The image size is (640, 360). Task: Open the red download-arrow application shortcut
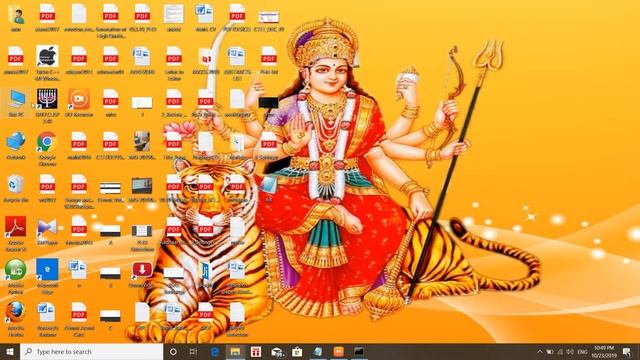click(142, 269)
